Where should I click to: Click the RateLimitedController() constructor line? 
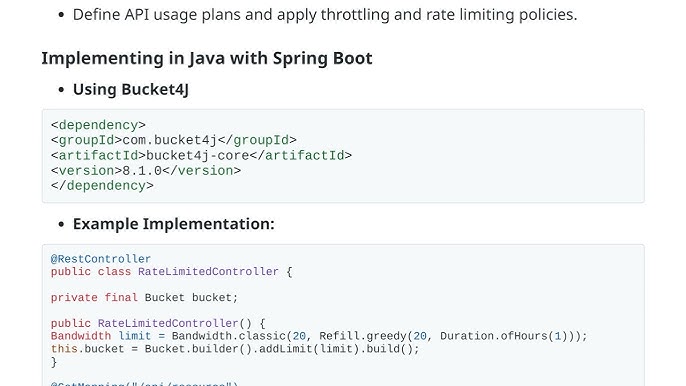[x=158, y=323]
